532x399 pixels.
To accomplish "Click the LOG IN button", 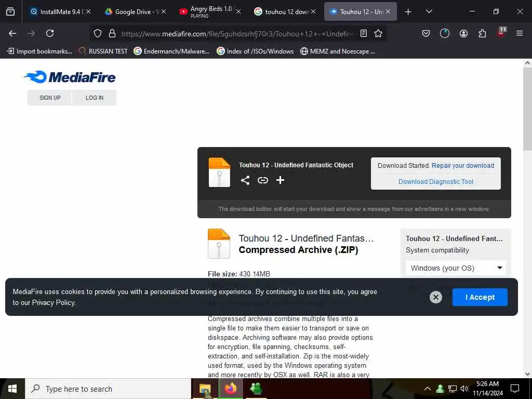I will (x=95, y=98).
